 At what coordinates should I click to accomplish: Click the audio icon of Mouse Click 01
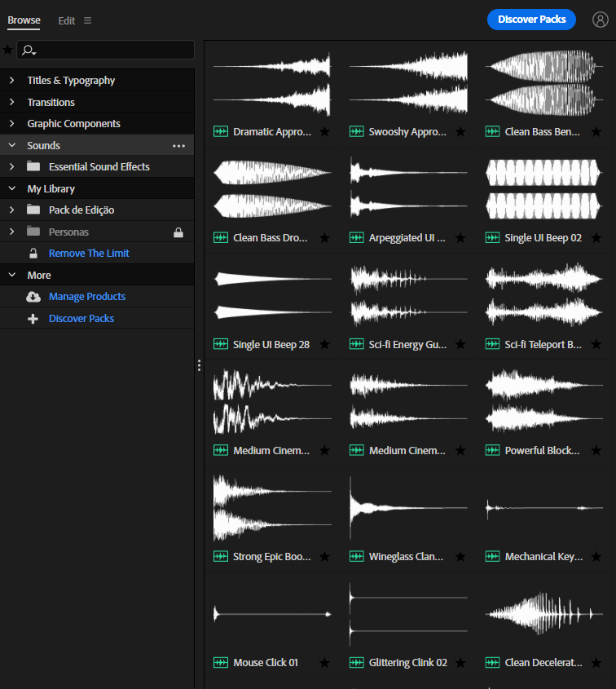[x=221, y=663]
